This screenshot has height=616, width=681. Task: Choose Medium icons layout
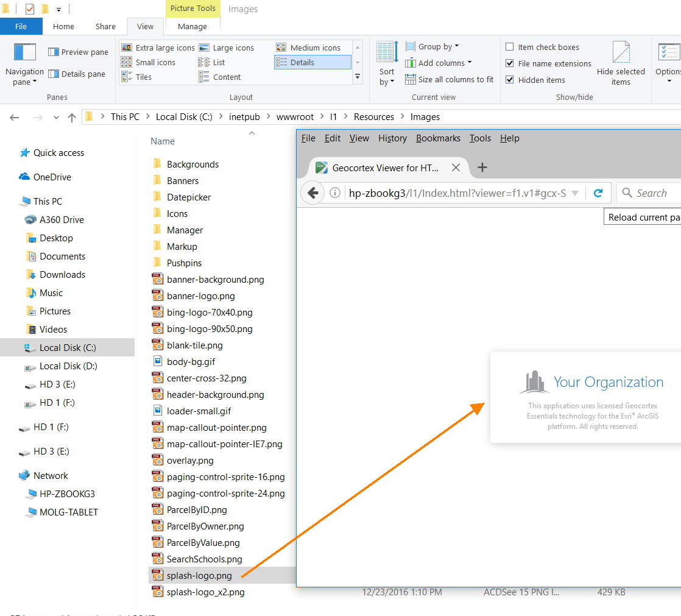tap(309, 48)
